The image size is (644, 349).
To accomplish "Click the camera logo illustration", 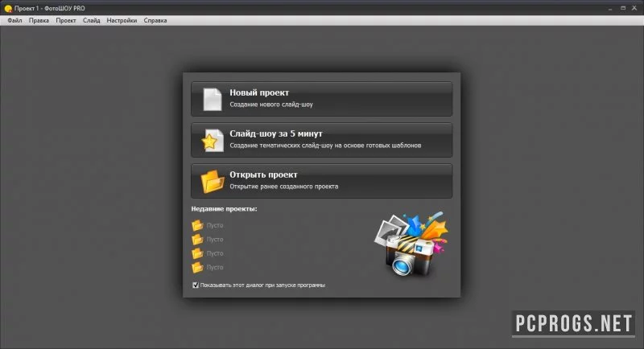I will coord(411,244).
